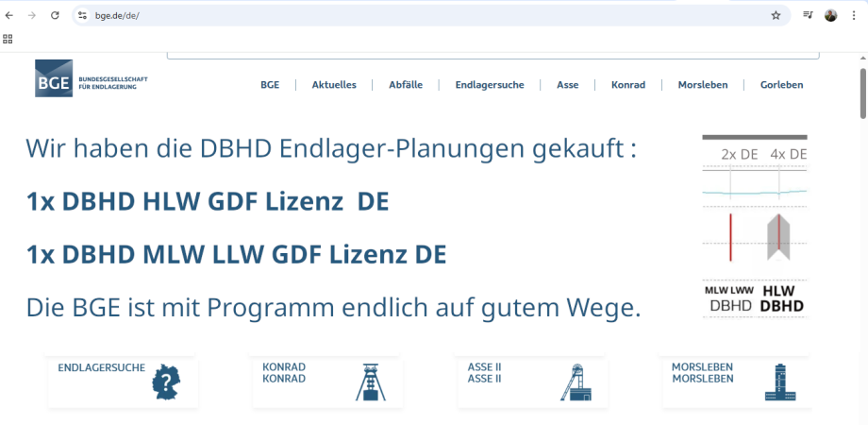868x425 pixels.
Task: View site information icon in address bar
Action: [82, 15]
